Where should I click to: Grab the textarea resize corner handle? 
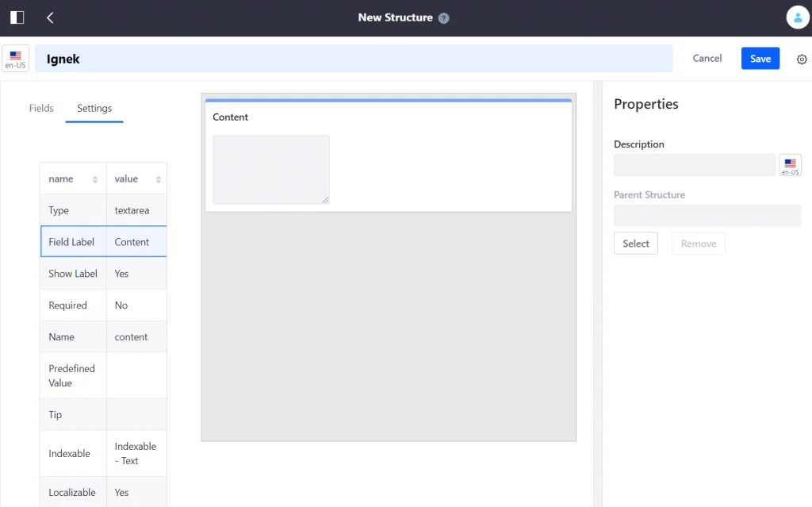325,200
